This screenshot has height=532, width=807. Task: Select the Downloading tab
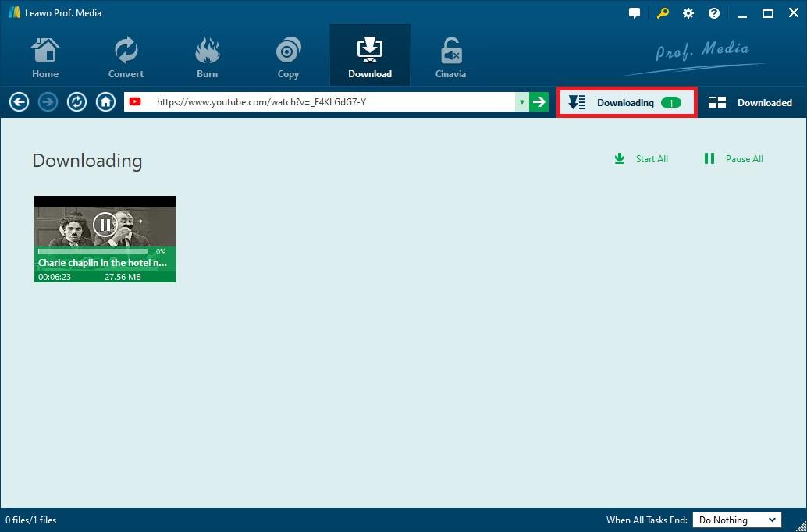click(627, 102)
